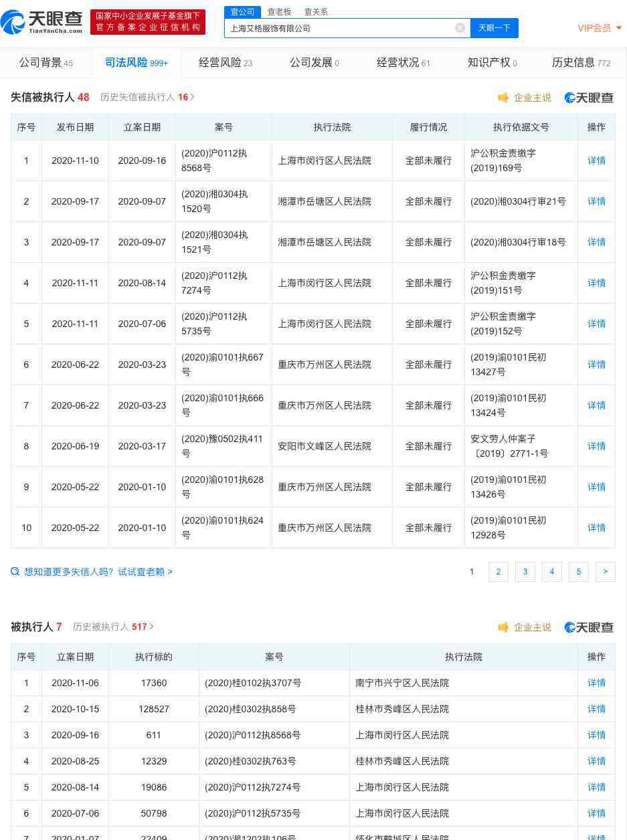Open 详情 for case (2020)豫0502执411号
Image resolution: width=627 pixels, height=840 pixels.
596,446
